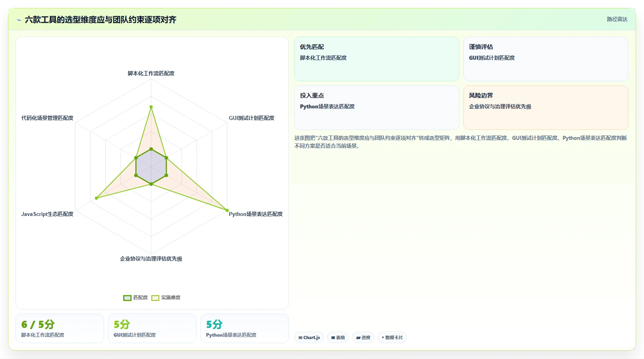Click the 实施难度 legend color box
This screenshot has height=359, width=644.
(x=155, y=298)
